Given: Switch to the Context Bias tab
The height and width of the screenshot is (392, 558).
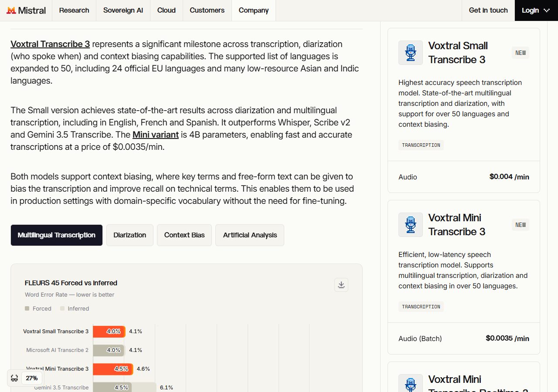Looking at the screenshot, I should coord(184,235).
